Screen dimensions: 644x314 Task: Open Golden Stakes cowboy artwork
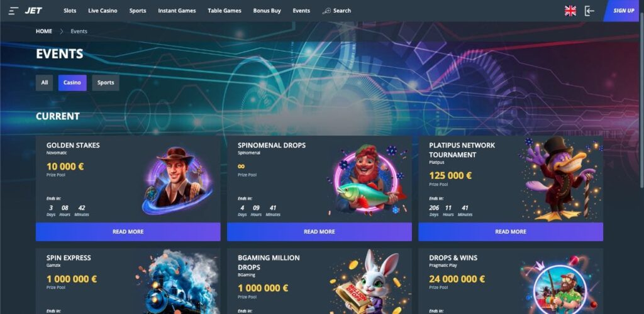(x=177, y=180)
